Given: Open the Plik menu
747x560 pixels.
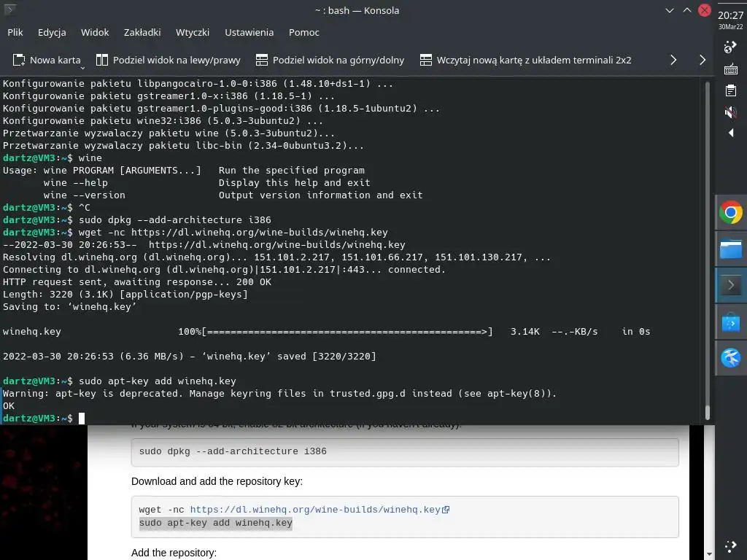Looking at the screenshot, I should [x=15, y=32].
